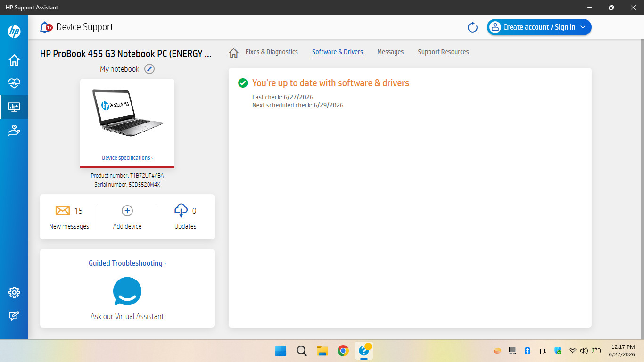Click the green up-to-date checkmark icon
This screenshot has height=362, width=644.
tap(243, 83)
